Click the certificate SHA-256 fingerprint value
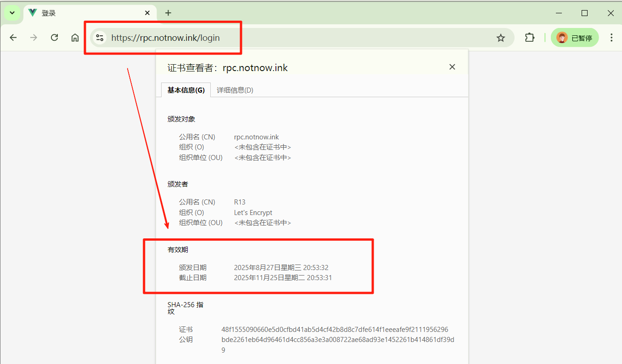This screenshot has width=622, height=364. (x=335, y=330)
